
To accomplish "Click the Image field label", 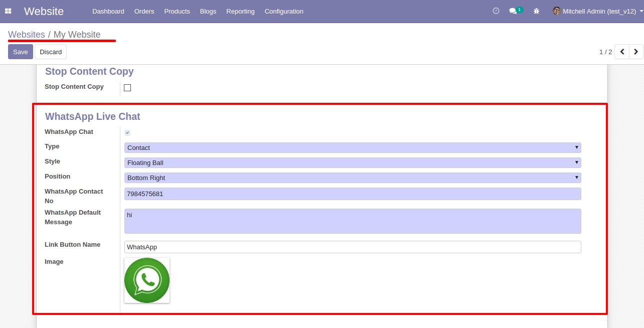I will (54, 262).
